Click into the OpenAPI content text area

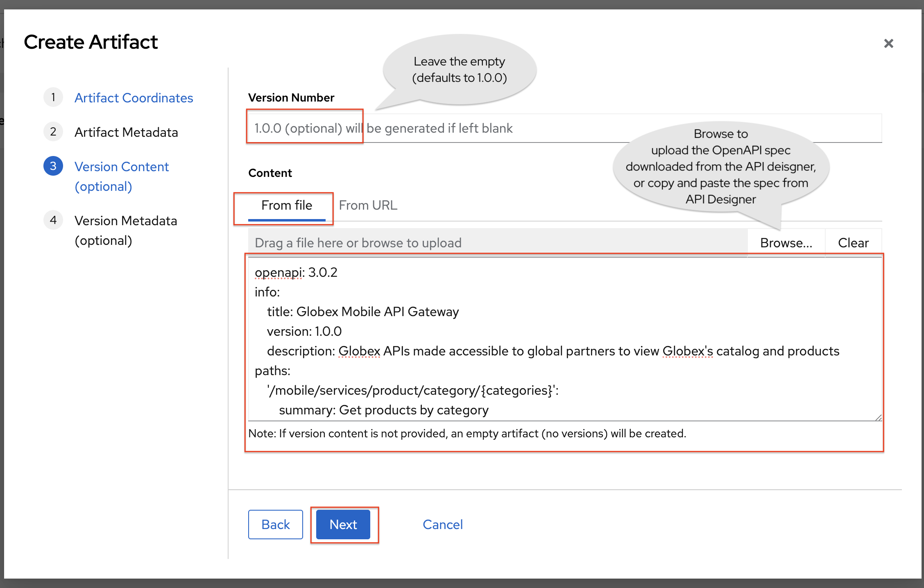(565, 339)
